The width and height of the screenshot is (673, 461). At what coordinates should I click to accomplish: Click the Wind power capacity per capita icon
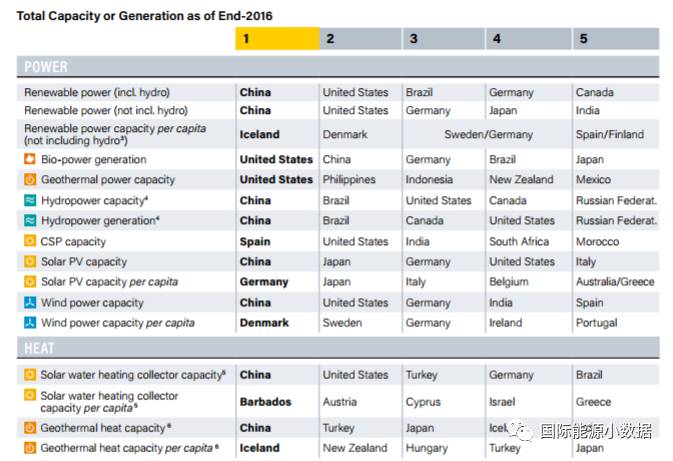(x=30, y=323)
